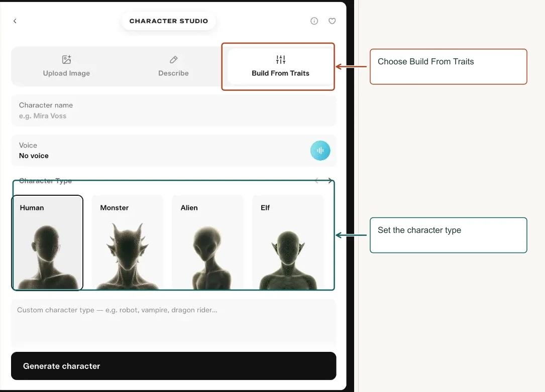The image size is (545, 392).
Task: Click the voice waveform button
Action: [x=320, y=151]
